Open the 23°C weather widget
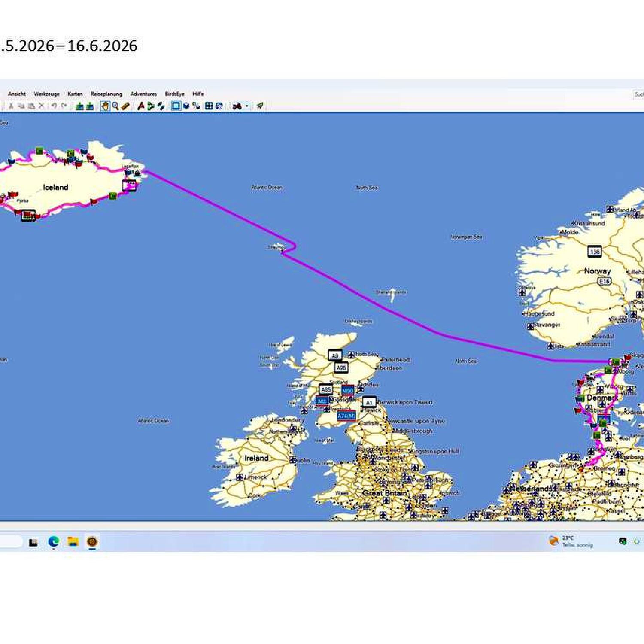 coord(571,541)
